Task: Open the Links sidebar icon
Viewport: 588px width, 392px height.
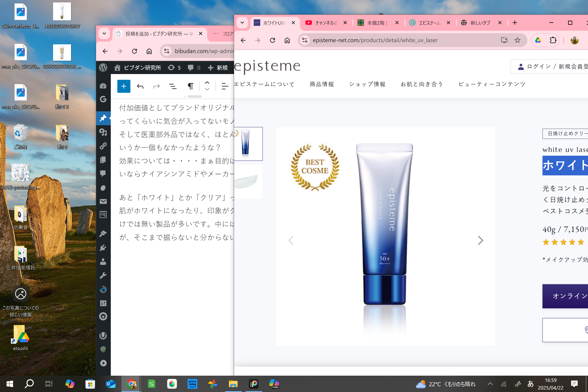Action: 103,146
